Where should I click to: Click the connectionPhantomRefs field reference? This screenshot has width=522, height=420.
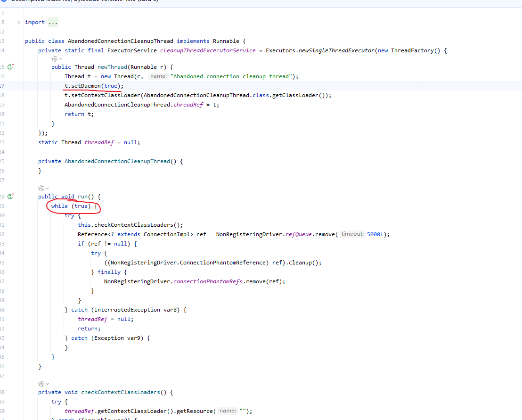(x=208, y=282)
